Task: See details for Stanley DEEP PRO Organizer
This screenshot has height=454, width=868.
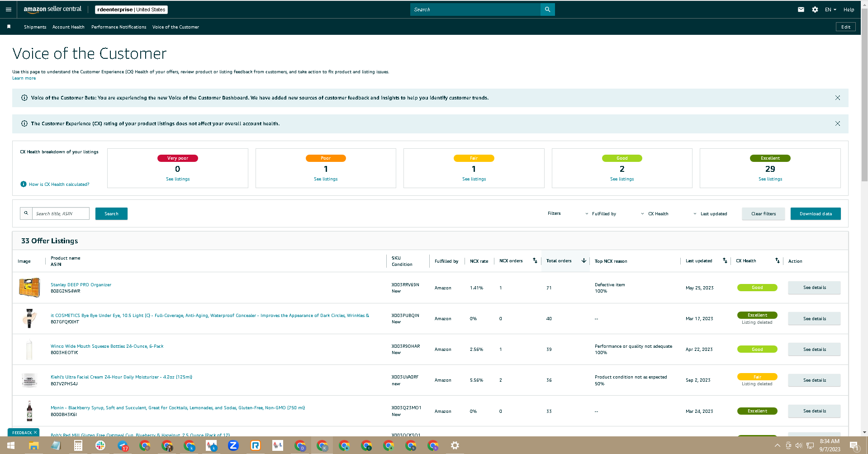Action: pos(814,288)
